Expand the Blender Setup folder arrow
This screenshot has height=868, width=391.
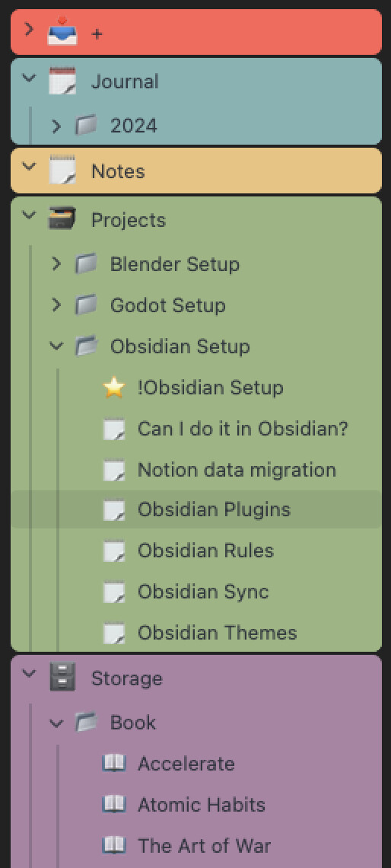click(56, 263)
